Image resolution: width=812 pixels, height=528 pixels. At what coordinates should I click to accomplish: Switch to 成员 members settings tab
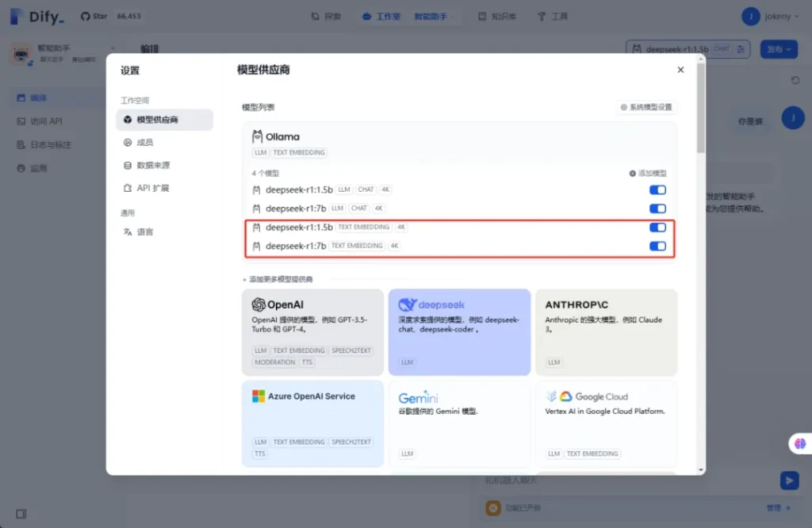pos(144,143)
